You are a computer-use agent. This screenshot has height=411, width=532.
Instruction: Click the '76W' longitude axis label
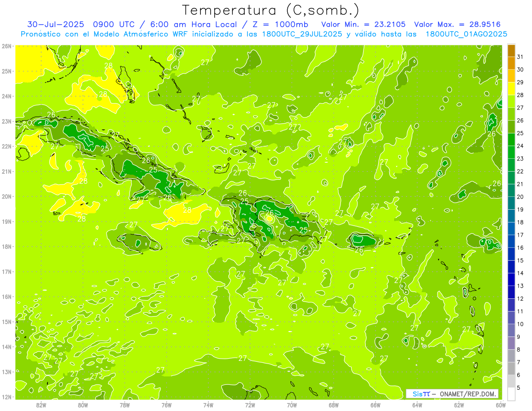166,405
